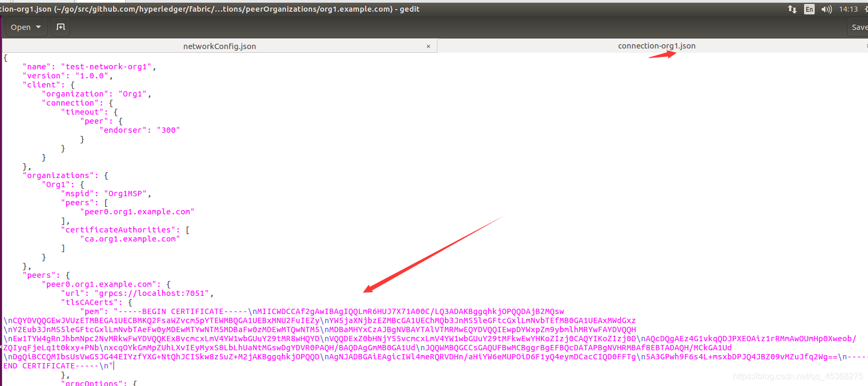Open the En keyboard input indicator

click(809, 9)
